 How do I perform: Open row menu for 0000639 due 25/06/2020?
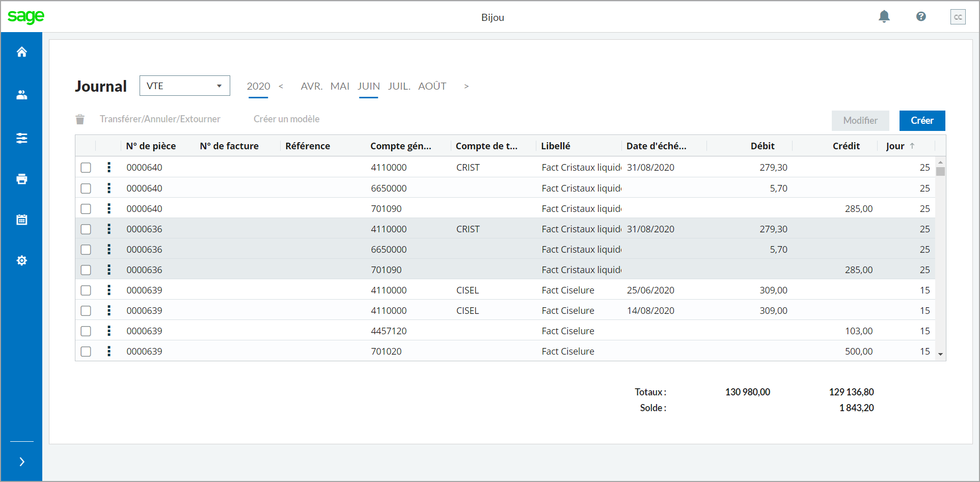coord(109,290)
